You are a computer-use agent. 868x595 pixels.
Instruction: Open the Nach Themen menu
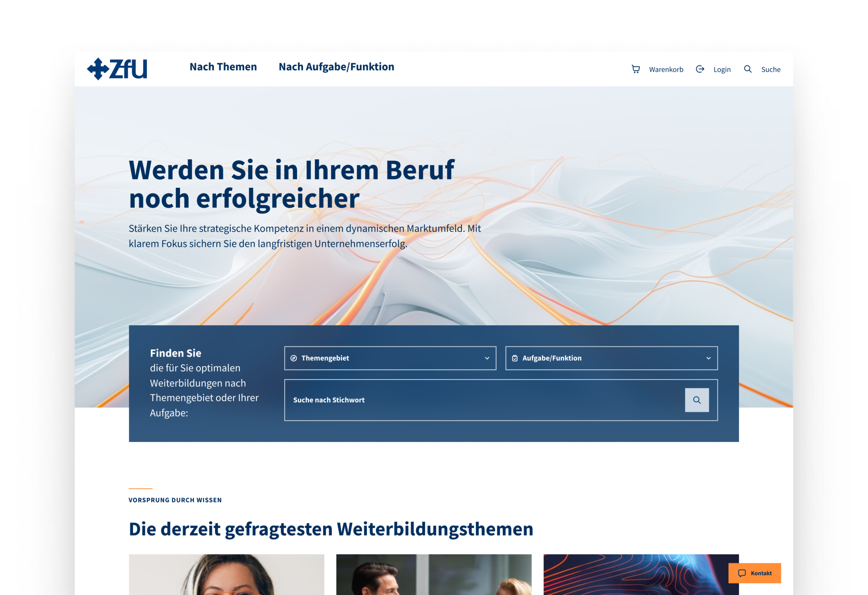point(223,67)
